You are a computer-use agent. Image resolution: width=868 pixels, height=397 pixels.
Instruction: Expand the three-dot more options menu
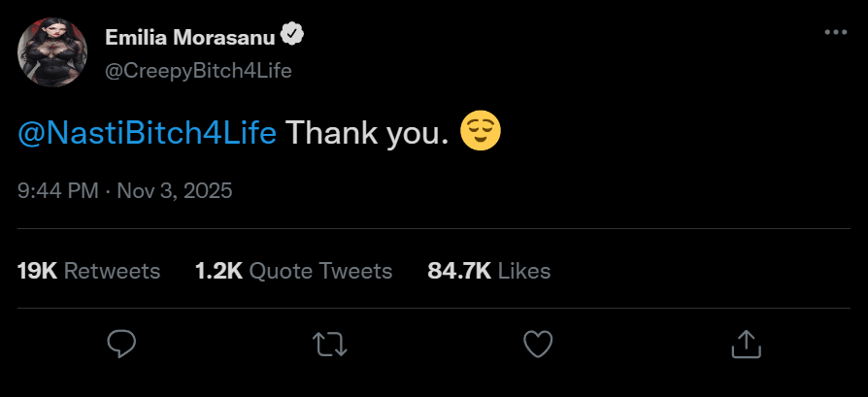[x=835, y=32]
